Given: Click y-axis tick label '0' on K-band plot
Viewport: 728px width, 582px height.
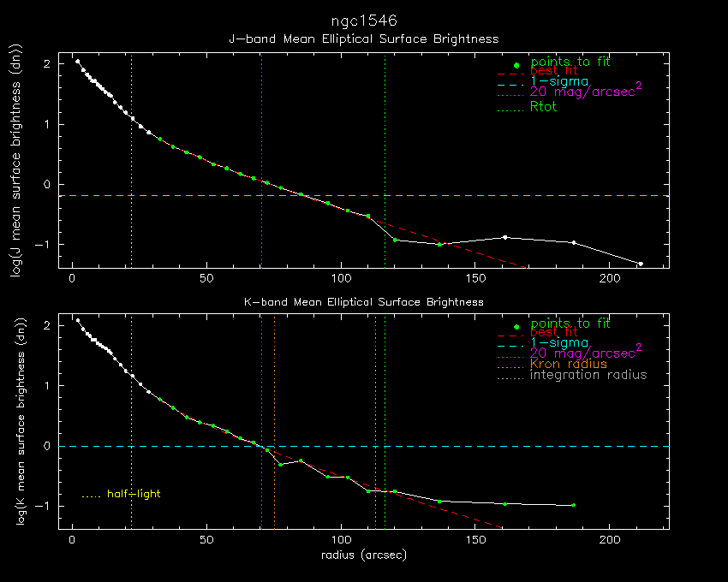Looking at the screenshot, I should click(x=47, y=446).
